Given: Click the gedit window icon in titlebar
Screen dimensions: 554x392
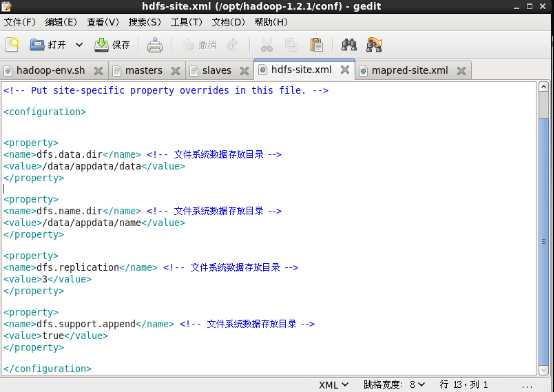Looking at the screenshot, I should tap(6, 6).
